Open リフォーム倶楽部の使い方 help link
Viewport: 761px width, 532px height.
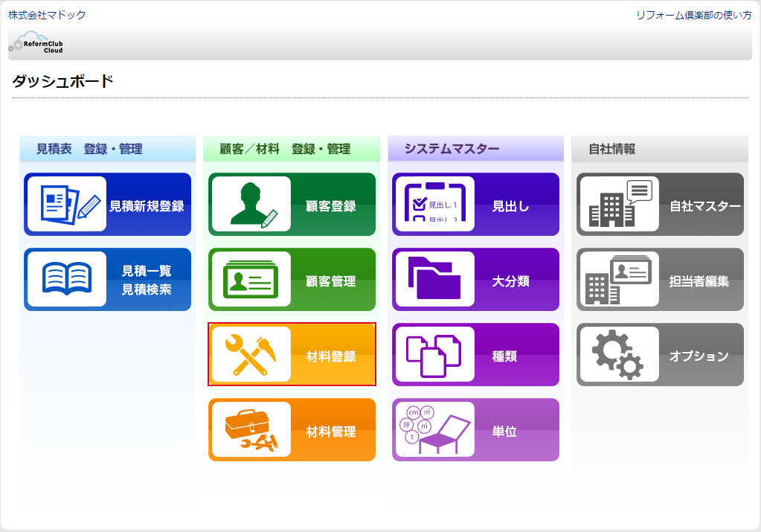(693, 15)
